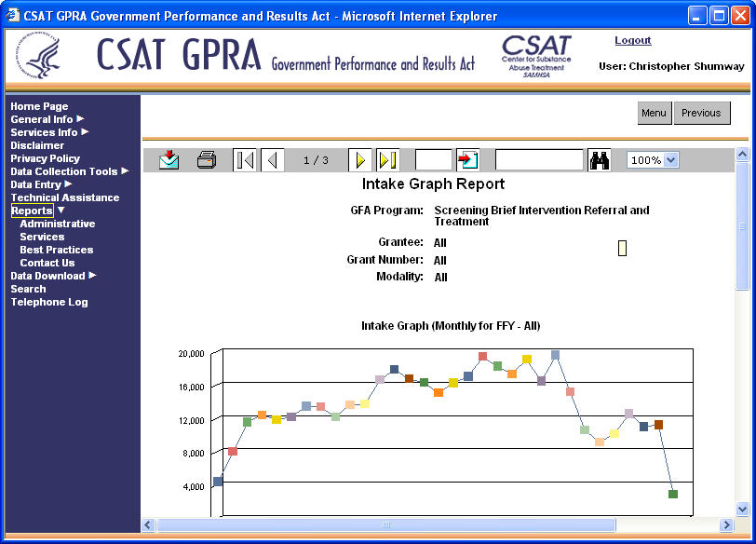Click in the search text field
The height and width of the screenshot is (544, 756).
coord(539,160)
